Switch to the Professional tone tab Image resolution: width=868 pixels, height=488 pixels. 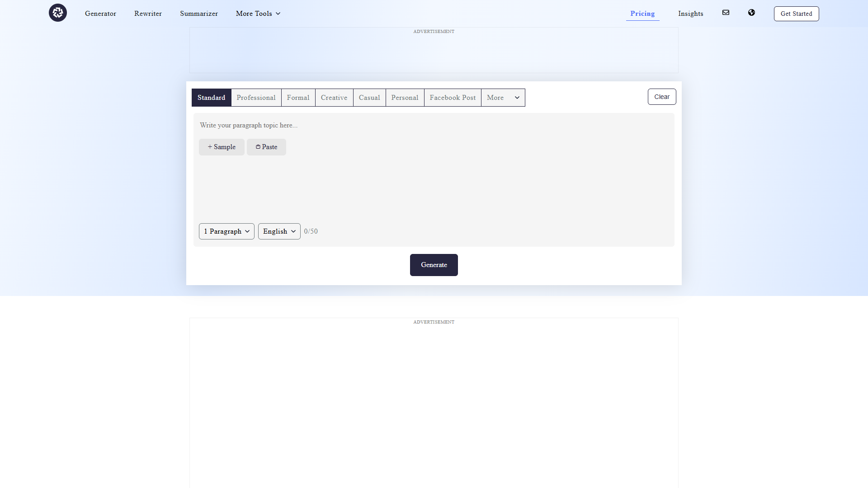click(256, 98)
